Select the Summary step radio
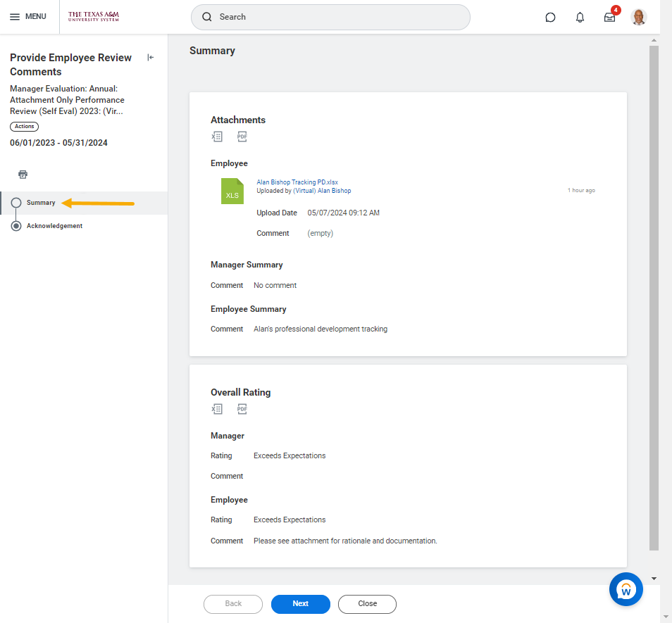 (16, 203)
